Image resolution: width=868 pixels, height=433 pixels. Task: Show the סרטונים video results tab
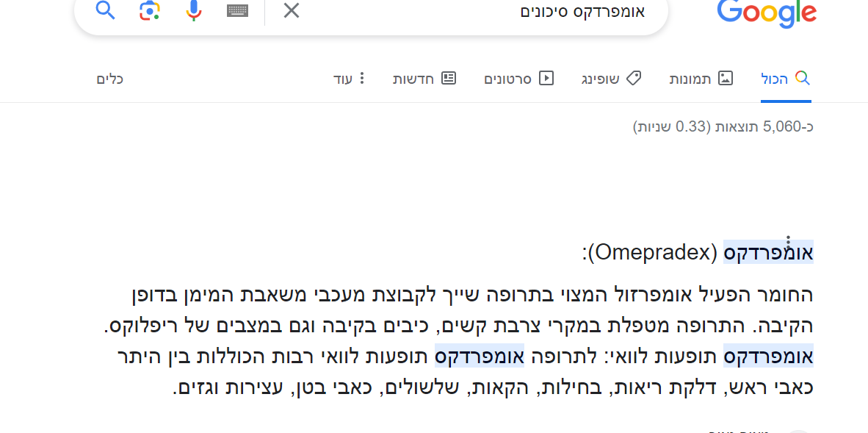click(x=518, y=79)
